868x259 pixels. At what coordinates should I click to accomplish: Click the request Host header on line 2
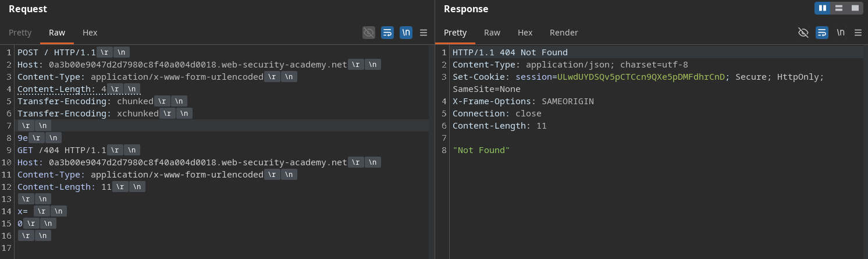coord(182,65)
